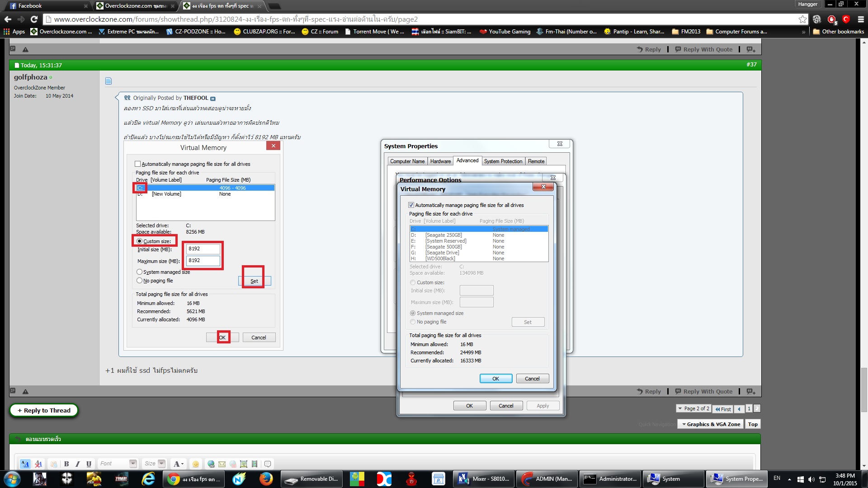The height and width of the screenshot is (488, 868).
Task: Bookmark page with the star icon
Action: [x=802, y=19]
